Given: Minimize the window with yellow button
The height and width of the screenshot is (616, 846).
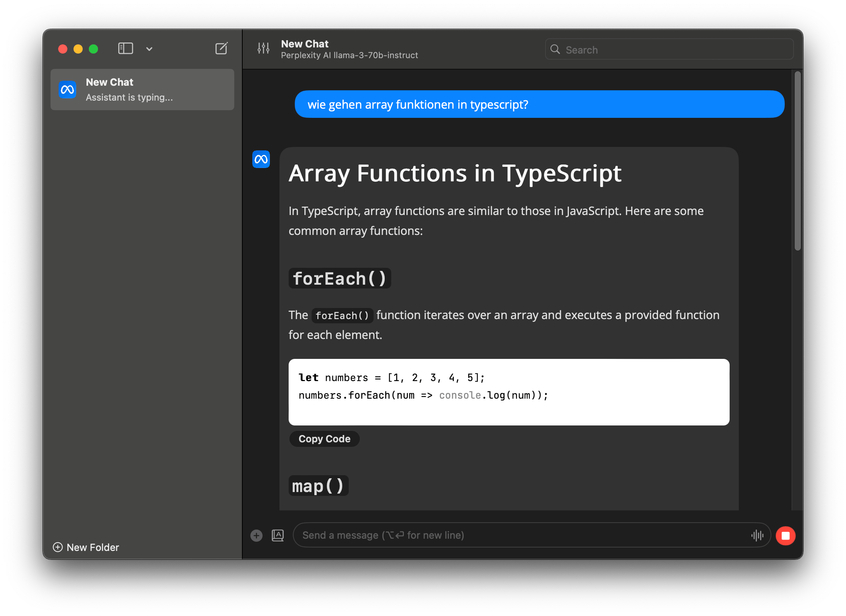Looking at the screenshot, I should 78,49.
